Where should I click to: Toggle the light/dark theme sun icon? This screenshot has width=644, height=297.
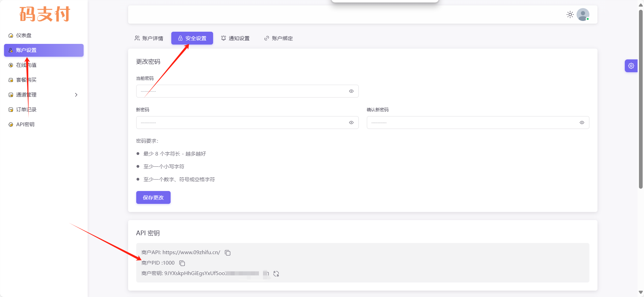point(570,15)
